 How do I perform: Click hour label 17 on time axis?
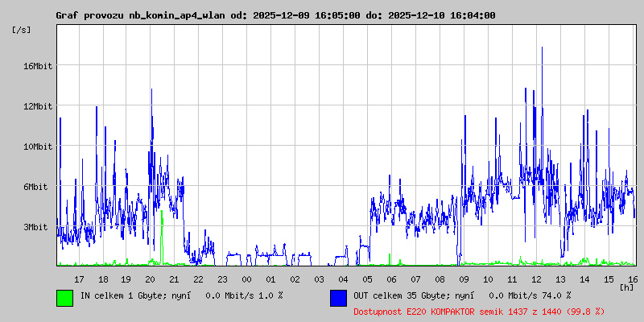[x=79, y=279]
